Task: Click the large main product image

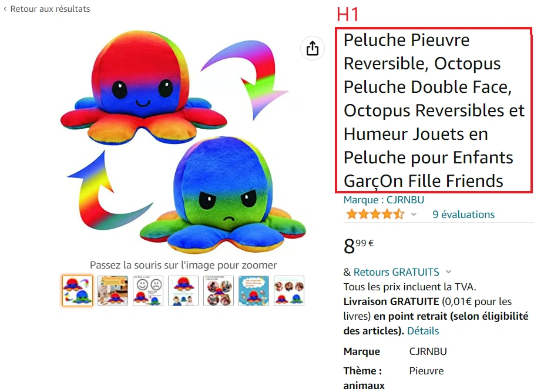Action: 183,142
